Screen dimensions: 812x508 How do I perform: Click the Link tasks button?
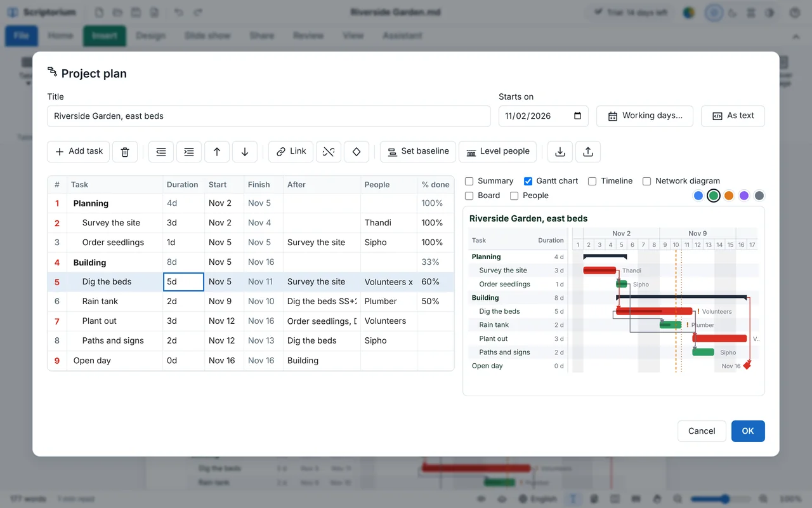click(x=291, y=152)
